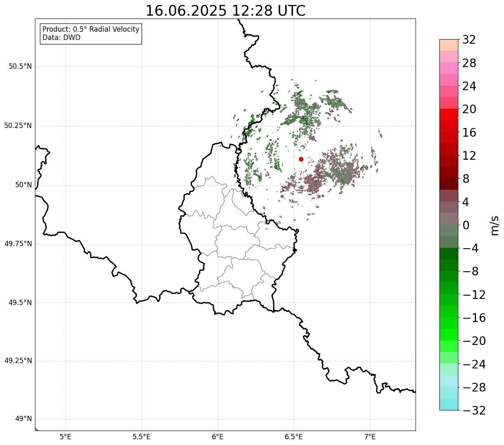Click the colorbar tick label 0
The height and width of the screenshot is (445, 504).
466,225
